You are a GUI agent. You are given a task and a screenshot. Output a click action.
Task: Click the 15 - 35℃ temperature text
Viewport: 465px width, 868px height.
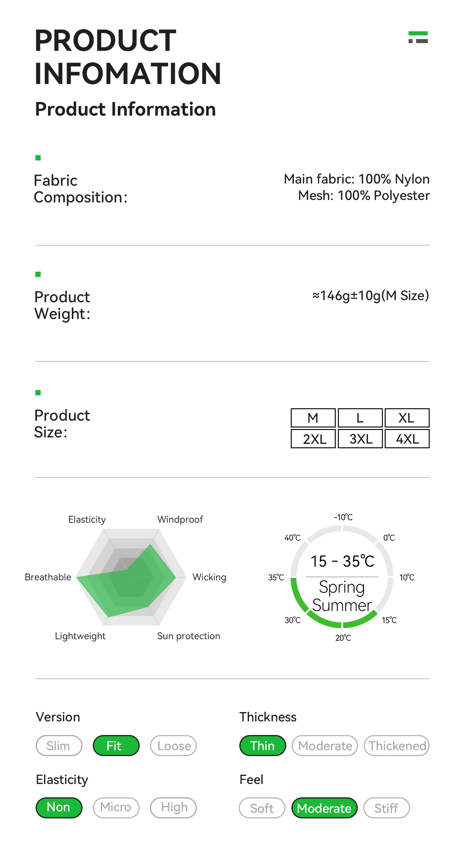click(x=342, y=561)
